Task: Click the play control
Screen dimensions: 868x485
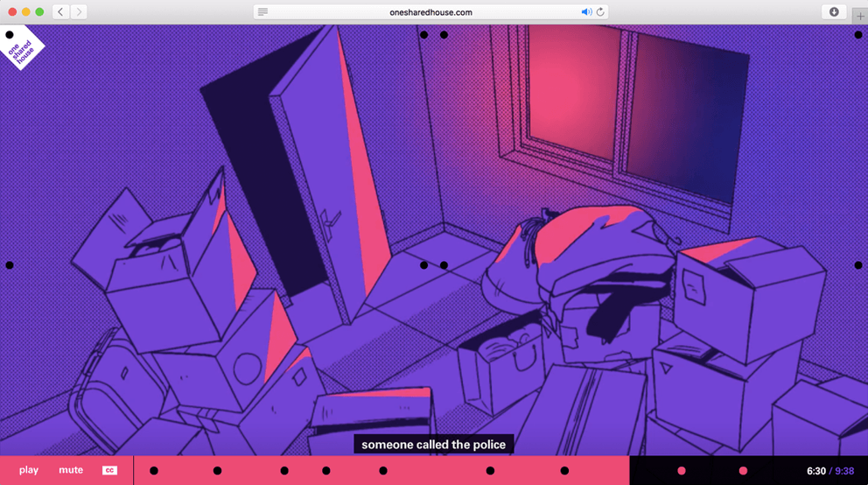Action: pyautogui.click(x=29, y=470)
